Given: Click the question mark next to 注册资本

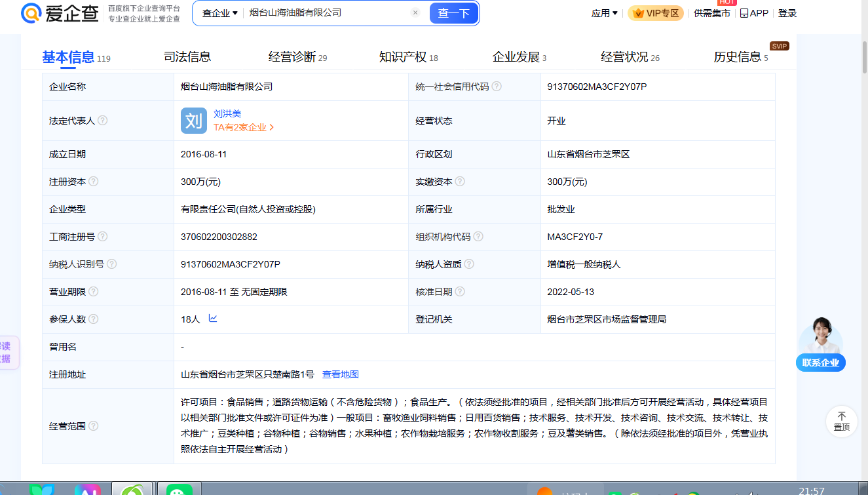Looking at the screenshot, I should click(94, 182).
